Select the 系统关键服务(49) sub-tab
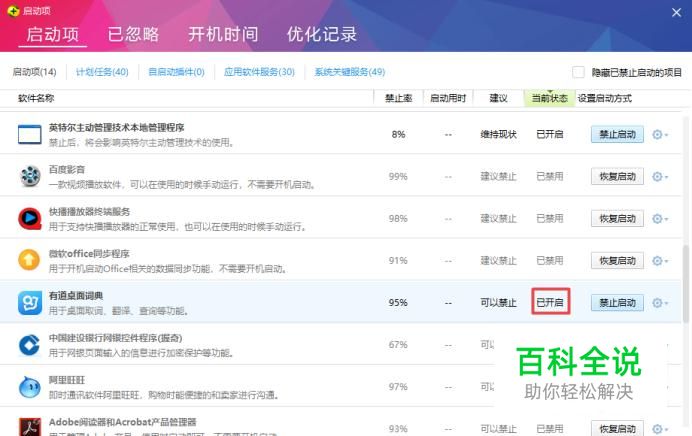Image resolution: width=692 pixels, height=436 pixels. 350,72
